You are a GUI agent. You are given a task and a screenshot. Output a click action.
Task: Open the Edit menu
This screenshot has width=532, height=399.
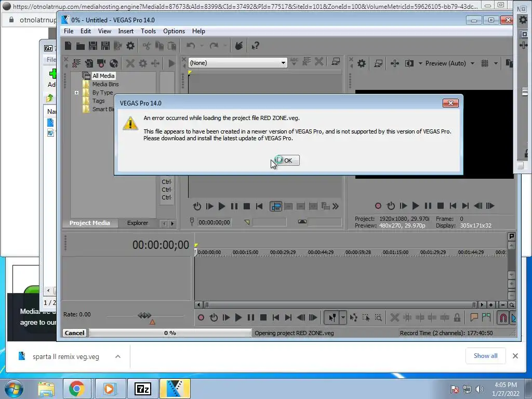[x=86, y=31]
